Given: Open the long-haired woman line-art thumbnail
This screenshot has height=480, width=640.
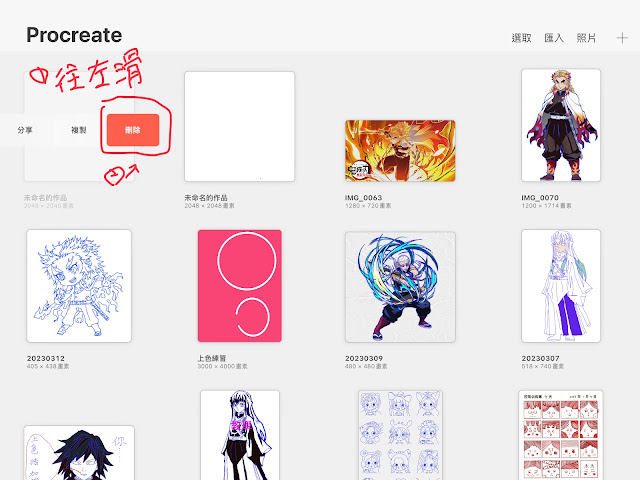Looking at the screenshot, I should (240, 435).
